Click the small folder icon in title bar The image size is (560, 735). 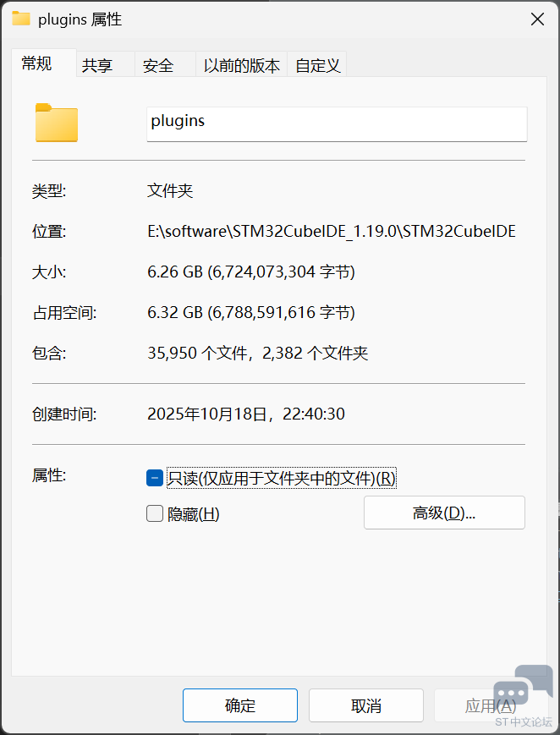click(x=20, y=19)
